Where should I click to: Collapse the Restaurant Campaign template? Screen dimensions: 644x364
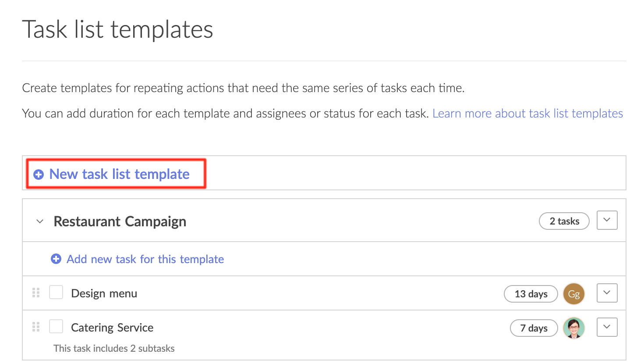(x=40, y=221)
